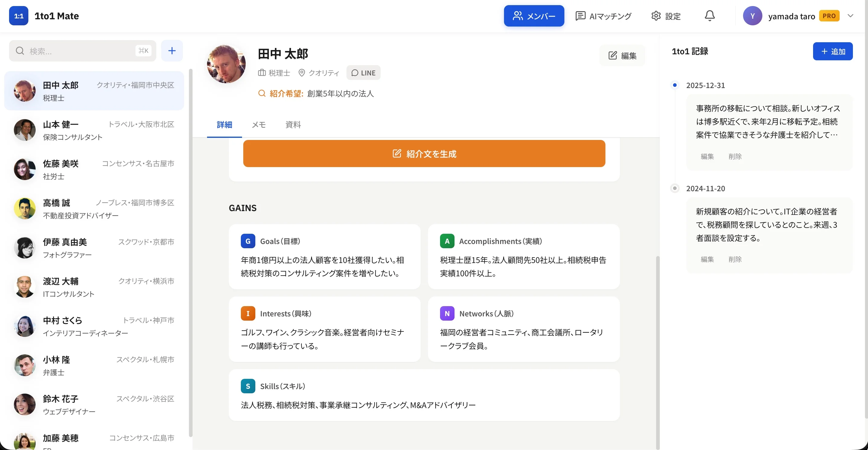The image size is (868, 450).
Task: Click the LINE chat badge
Action: 363,73
